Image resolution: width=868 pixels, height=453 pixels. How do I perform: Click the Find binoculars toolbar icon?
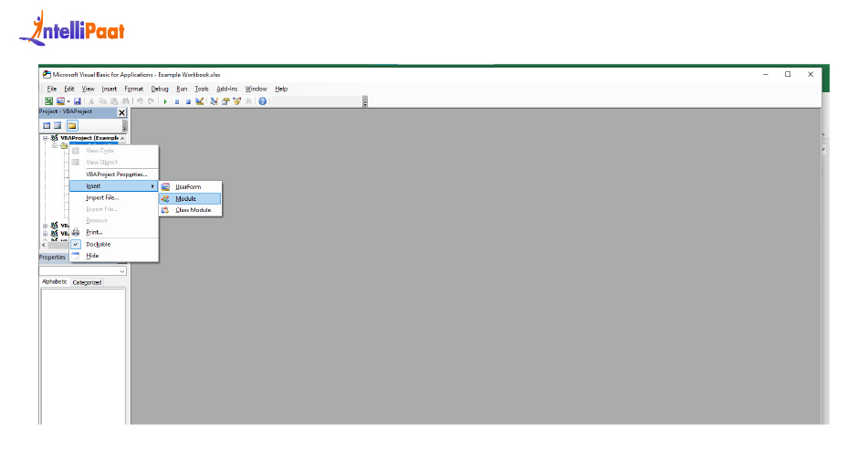coord(126,101)
